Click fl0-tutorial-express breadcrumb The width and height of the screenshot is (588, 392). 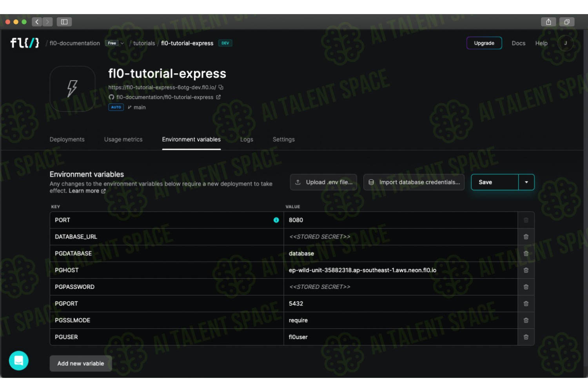point(187,43)
